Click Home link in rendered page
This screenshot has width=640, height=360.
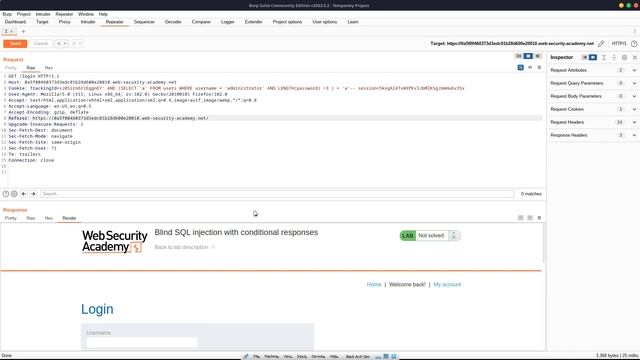click(x=374, y=284)
